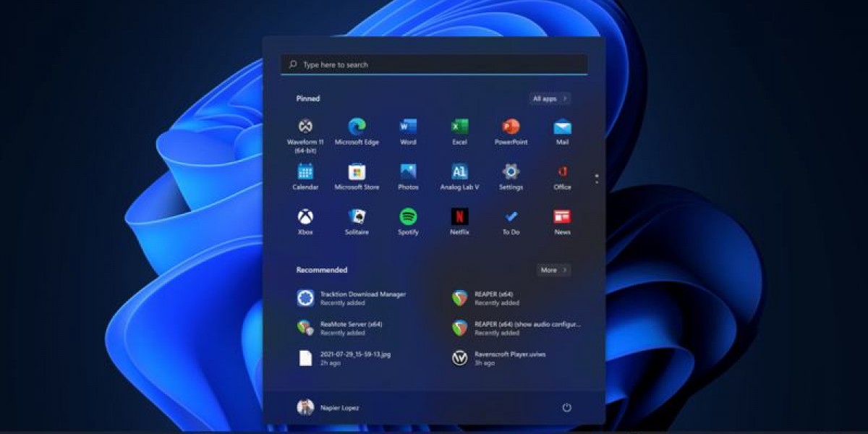Image resolution: width=868 pixels, height=434 pixels.
Task: Open the 2021-07-29_15-59-13.jpg file icon
Action: [x=305, y=358]
